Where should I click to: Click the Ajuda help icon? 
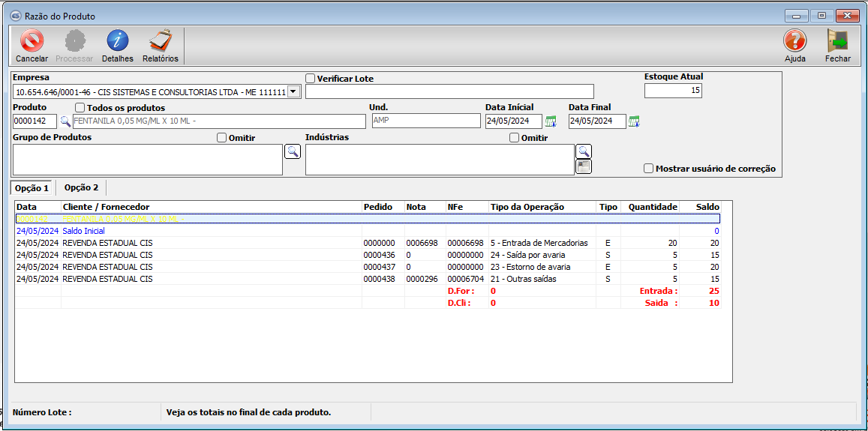[x=794, y=41]
